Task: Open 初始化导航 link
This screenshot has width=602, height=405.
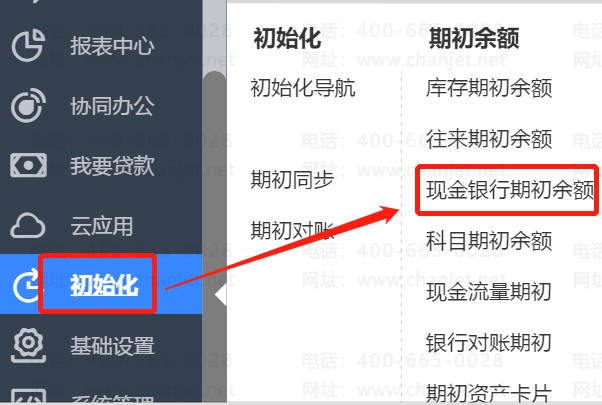Action: (x=303, y=88)
